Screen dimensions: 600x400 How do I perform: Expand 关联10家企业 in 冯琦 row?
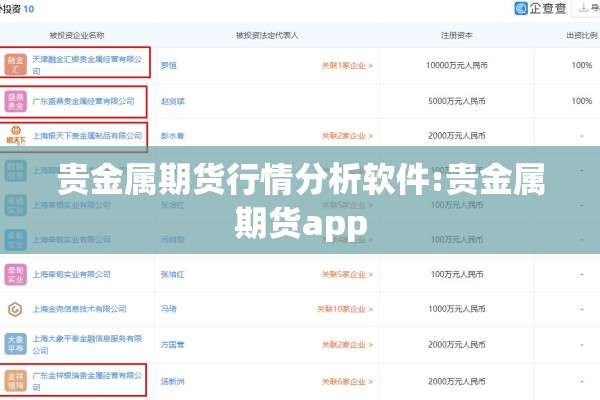345,309
